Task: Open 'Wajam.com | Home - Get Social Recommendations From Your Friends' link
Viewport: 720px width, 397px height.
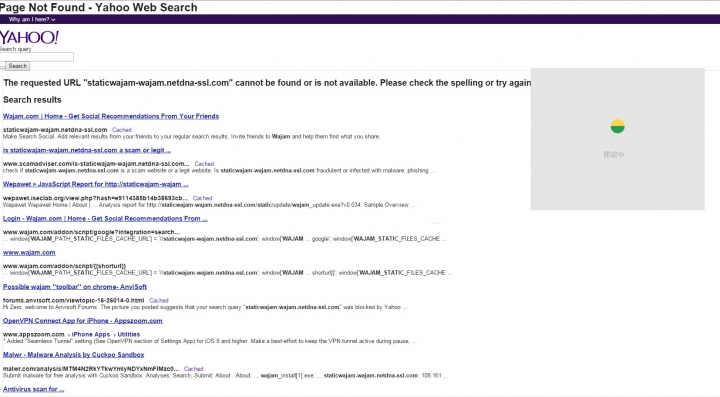Action: tap(111, 116)
